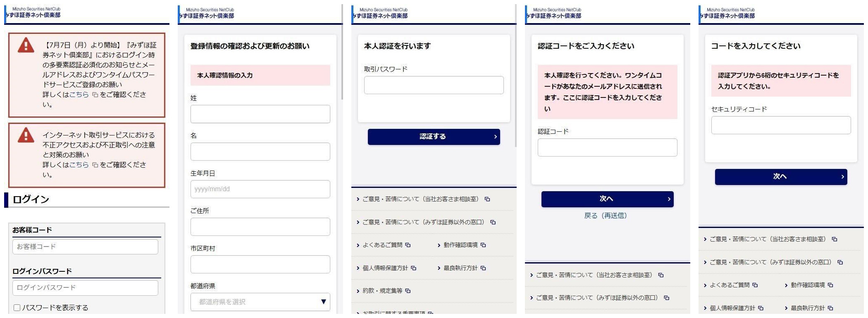Focus the ログインパスワード input field
This screenshot has width=868, height=318.
(x=85, y=287)
